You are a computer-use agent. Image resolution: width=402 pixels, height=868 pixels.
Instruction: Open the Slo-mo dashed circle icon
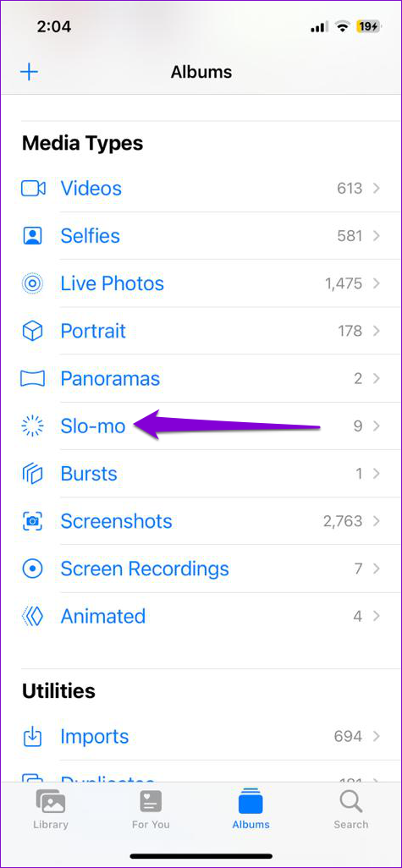click(x=32, y=426)
